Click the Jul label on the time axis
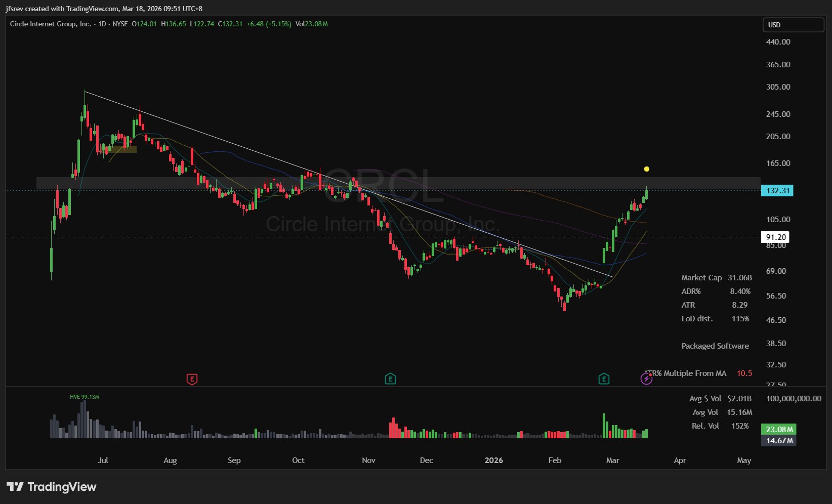Viewport: 832px width, 504px height. click(103, 460)
